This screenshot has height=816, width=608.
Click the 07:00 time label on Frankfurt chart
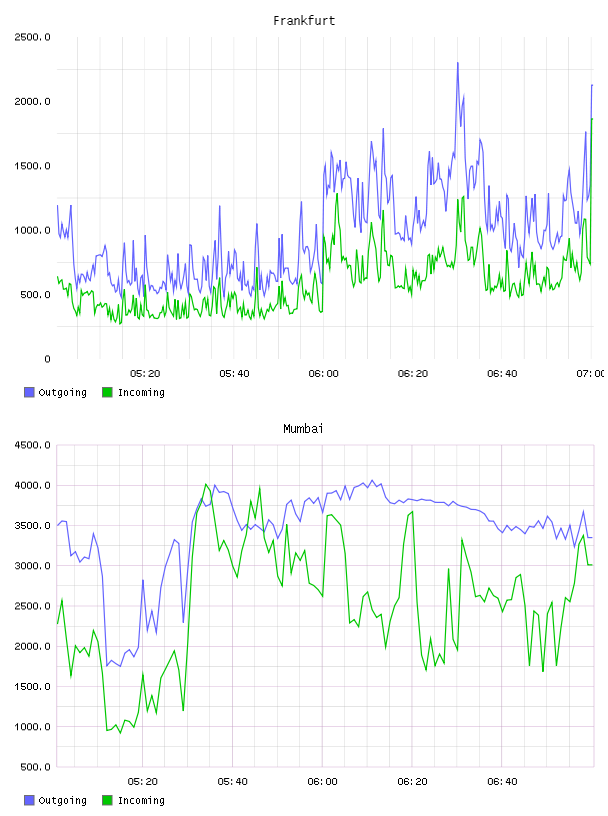(591, 374)
